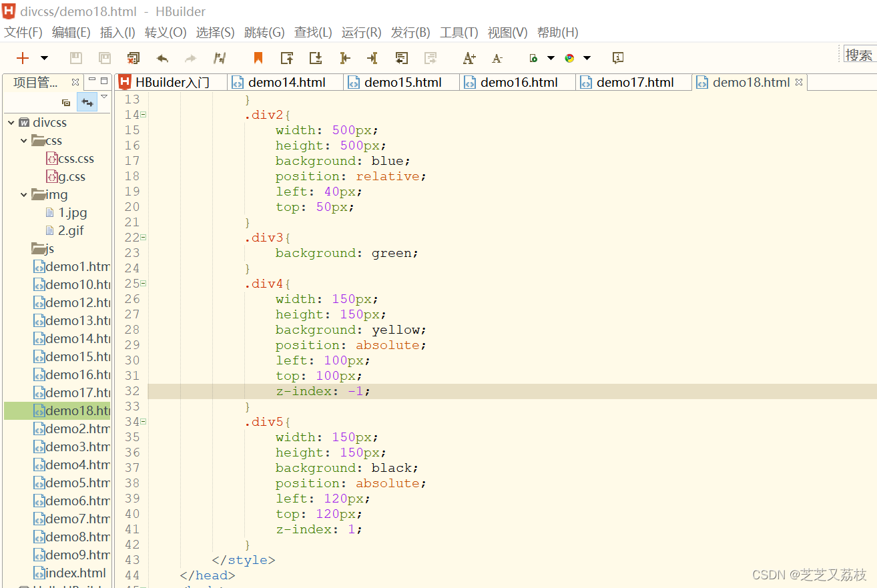This screenshot has height=588, width=877.
Task: Click the orange bookmark icon
Action: coord(258,58)
